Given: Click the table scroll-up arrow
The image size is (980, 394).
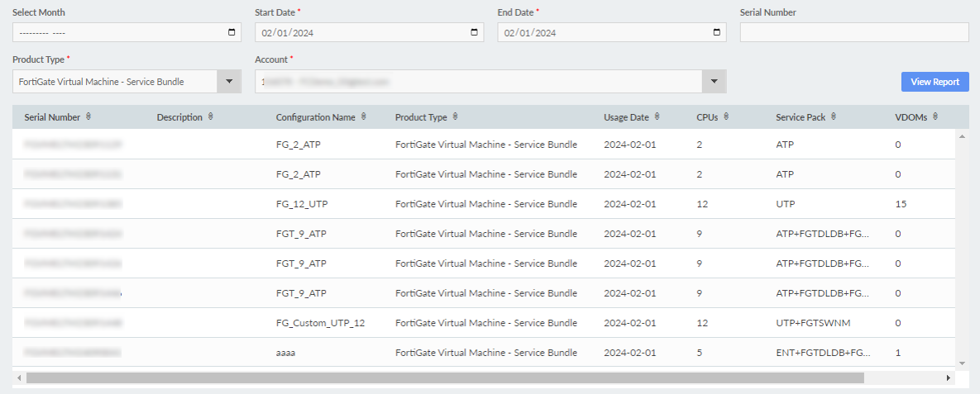Looking at the screenshot, I should (x=963, y=136).
